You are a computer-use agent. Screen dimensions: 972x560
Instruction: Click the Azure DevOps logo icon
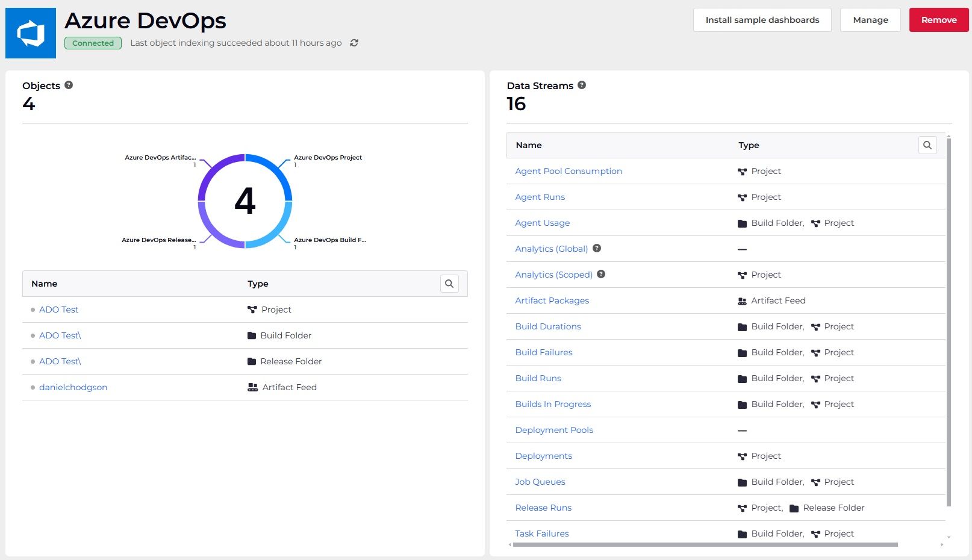pos(31,33)
